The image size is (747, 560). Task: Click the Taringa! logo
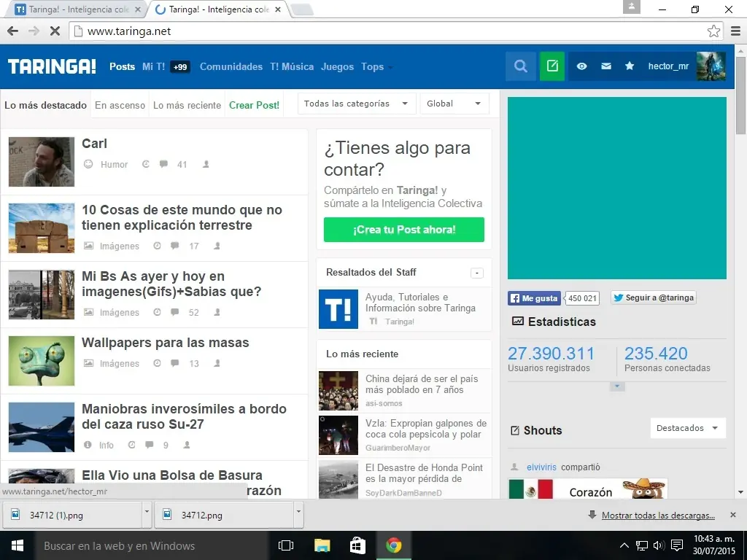pyautogui.click(x=52, y=66)
